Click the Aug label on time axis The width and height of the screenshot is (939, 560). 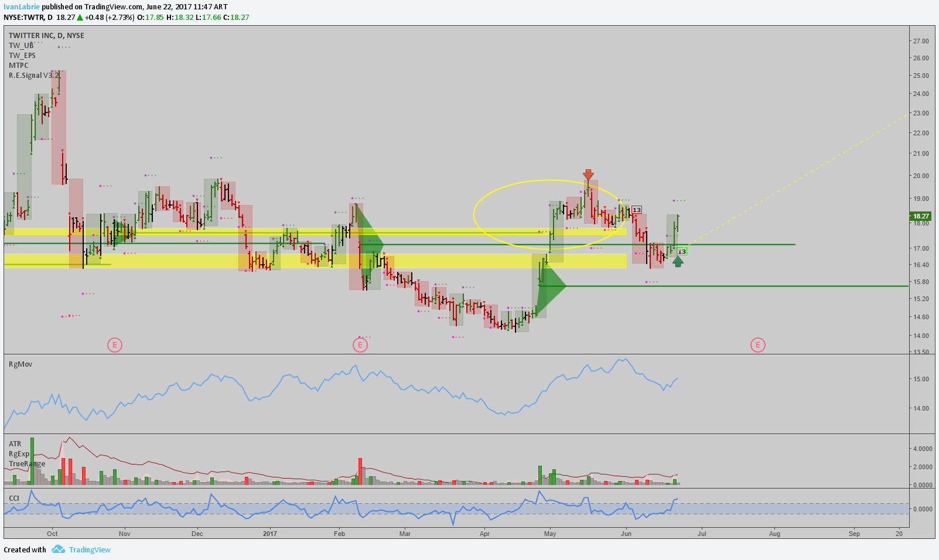pyautogui.click(x=774, y=534)
